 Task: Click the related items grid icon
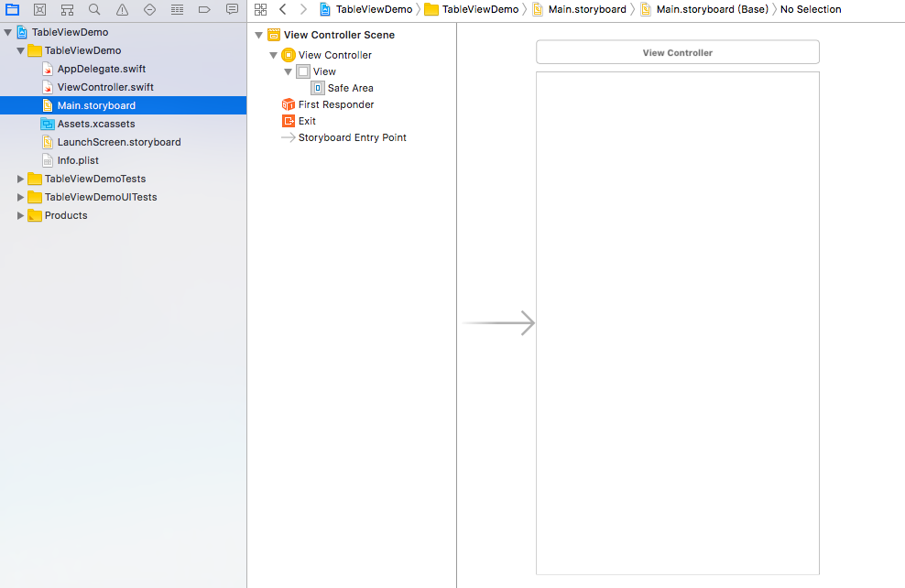pos(260,9)
